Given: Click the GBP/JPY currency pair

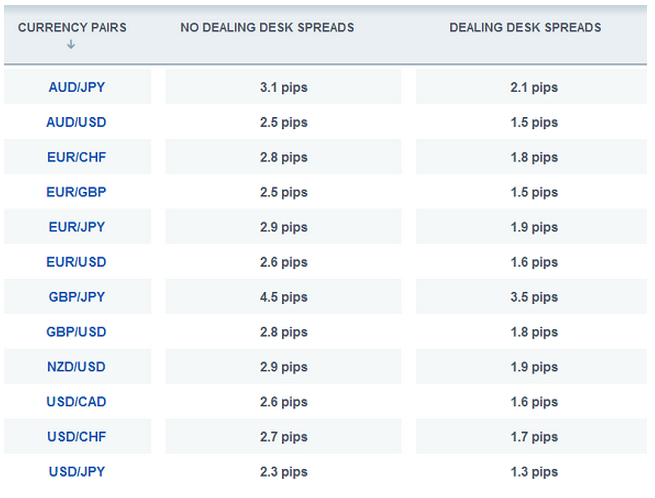Looking at the screenshot, I should tap(77, 297).
